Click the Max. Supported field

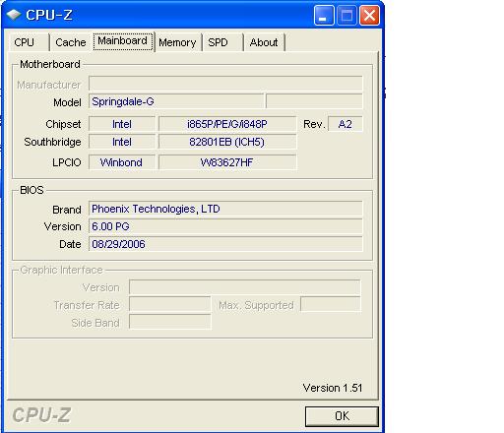pos(331,304)
